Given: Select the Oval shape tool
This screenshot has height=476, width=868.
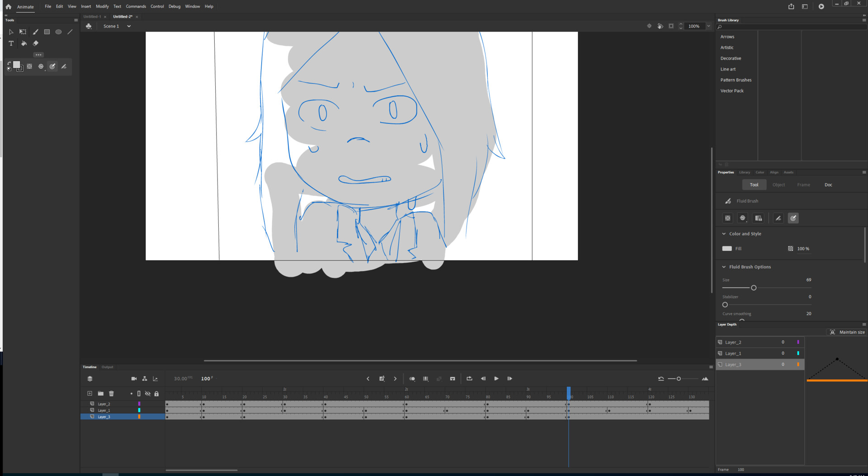Looking at the screenshot, I should tap(58, 32).
